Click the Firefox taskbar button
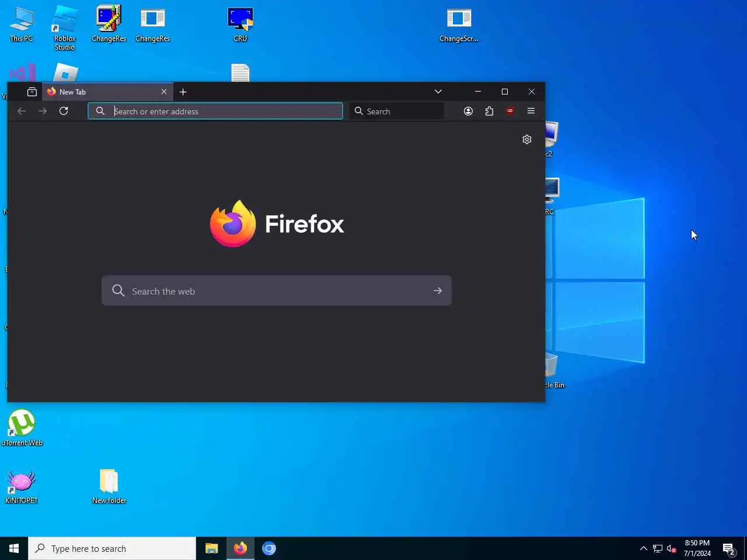The image size is (747, 560). [240, 548]
